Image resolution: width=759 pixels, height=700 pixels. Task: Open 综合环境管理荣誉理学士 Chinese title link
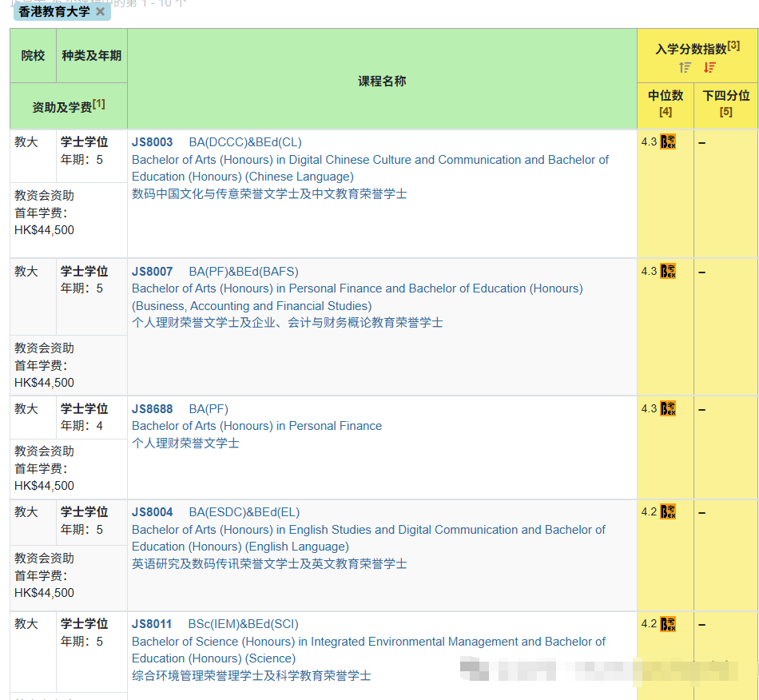pyautogui.click(x=251, y=675)
